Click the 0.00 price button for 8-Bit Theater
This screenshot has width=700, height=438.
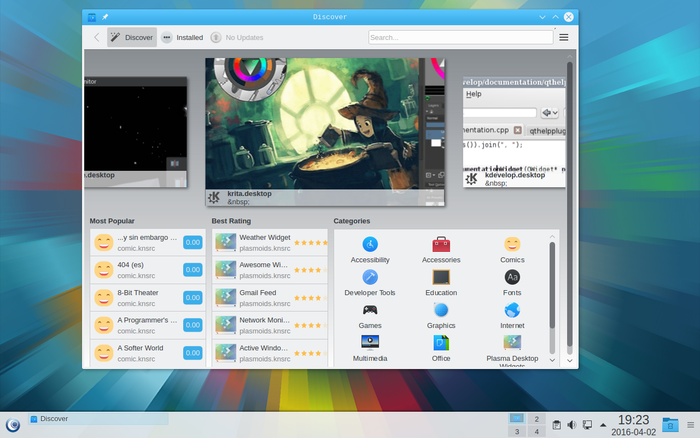tap(192, 297)
